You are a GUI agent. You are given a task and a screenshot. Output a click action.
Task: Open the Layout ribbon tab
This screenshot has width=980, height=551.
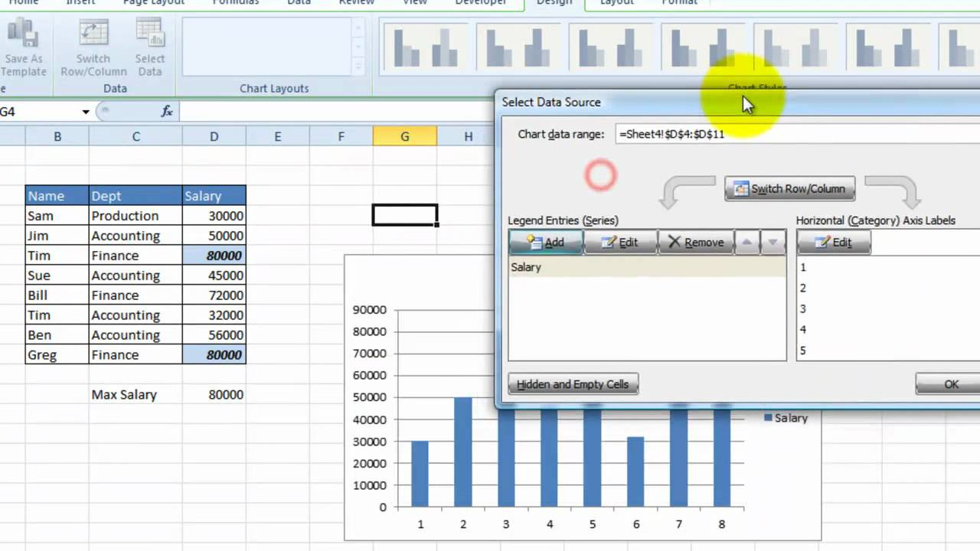tap(617, 3)
